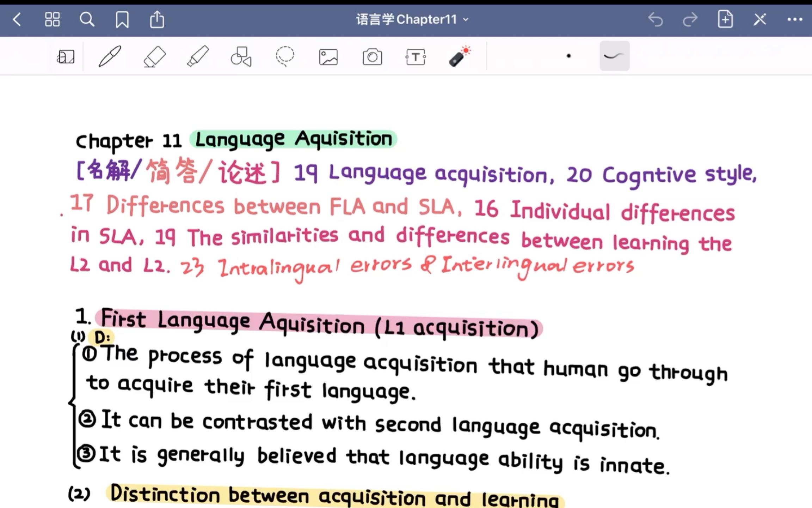
Task: Select the Shapes tool
Action: point(241,56)
